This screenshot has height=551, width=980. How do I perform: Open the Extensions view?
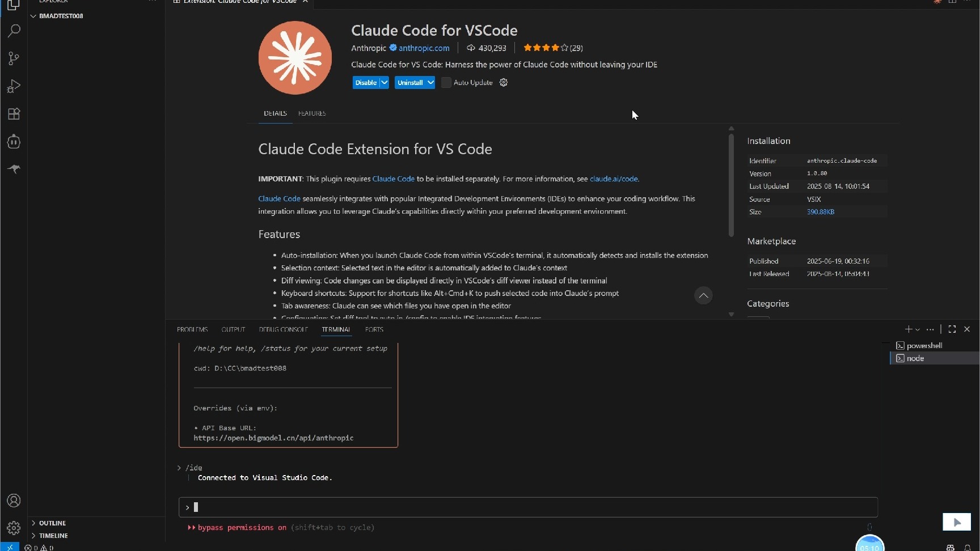click(x=14, y=114)
